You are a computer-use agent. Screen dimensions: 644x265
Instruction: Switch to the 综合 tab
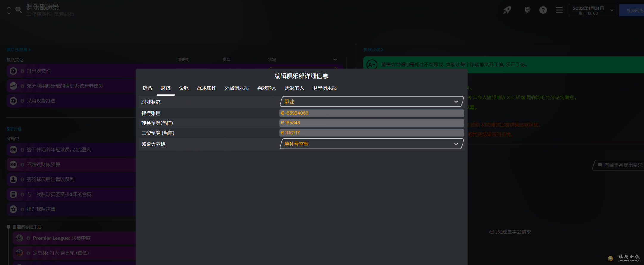pos(147,88)
